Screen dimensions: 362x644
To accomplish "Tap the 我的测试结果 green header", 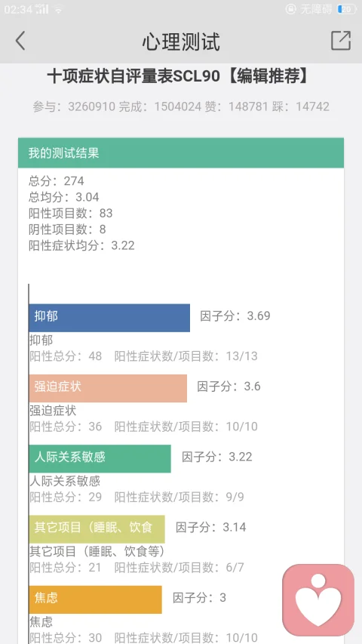I will point(181,153).
